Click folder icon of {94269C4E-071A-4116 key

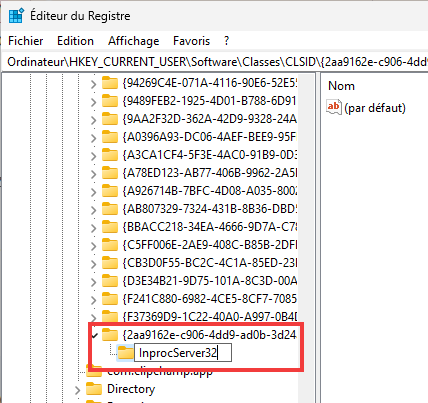tap(110, 83)
